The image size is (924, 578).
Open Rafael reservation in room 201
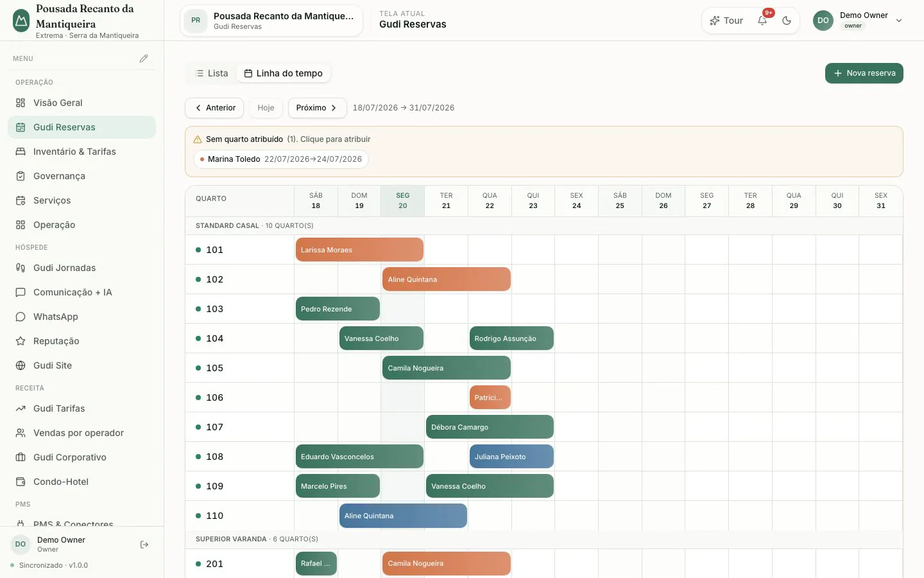[x=316, y=563]
